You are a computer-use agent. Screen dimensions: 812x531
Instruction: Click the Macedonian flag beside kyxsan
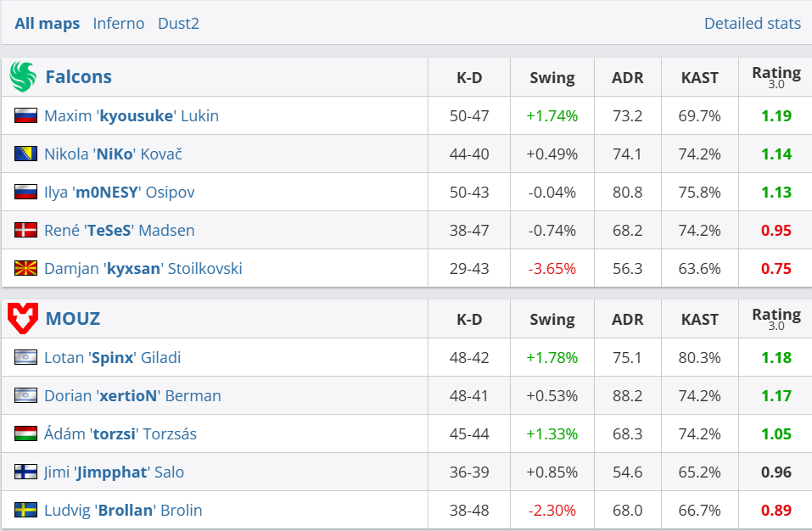tap(25, 268)
